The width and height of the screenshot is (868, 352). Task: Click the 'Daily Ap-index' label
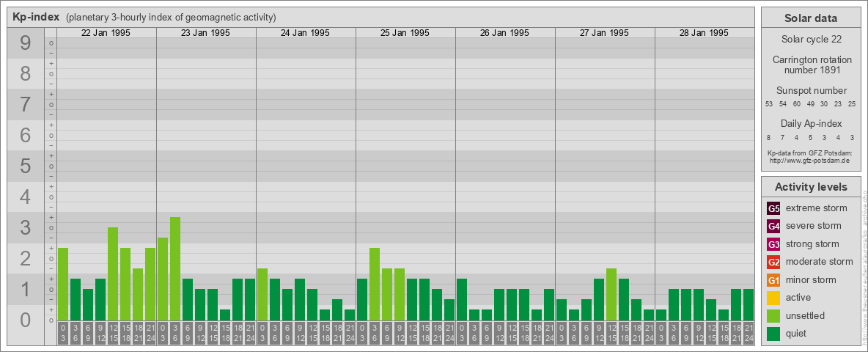point(810,123)
